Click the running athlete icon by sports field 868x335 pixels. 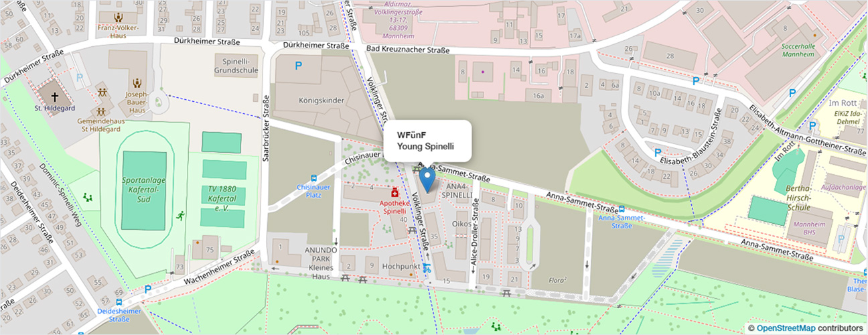tap(179, 216)
